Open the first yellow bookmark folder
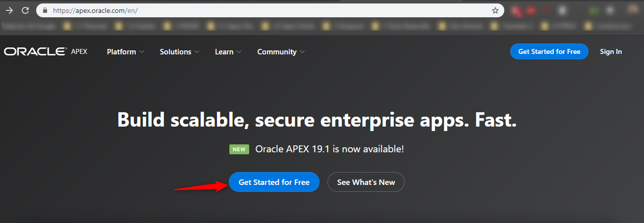The height and width of the screenshot is (223, 644). pyautogui.click(x=67, y=25)
